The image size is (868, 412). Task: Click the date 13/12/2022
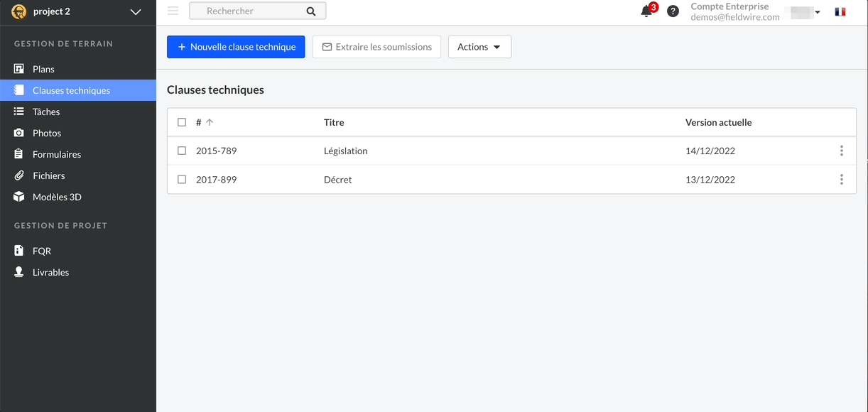[710, 180]
